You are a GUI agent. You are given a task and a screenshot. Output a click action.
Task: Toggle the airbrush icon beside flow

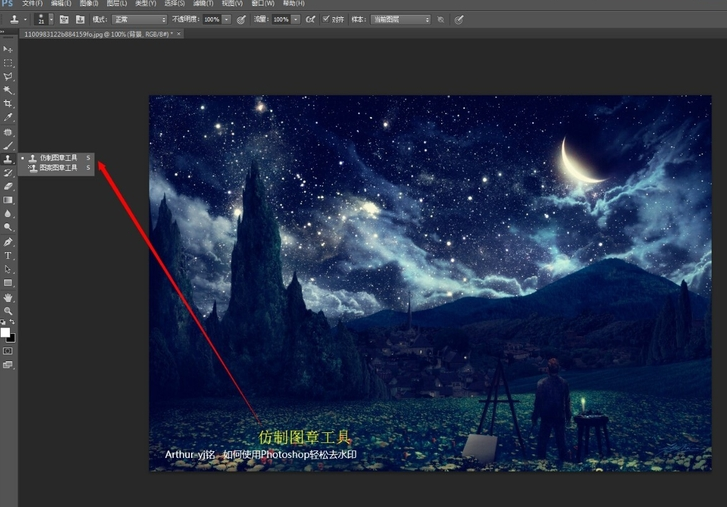pos(310,19)
